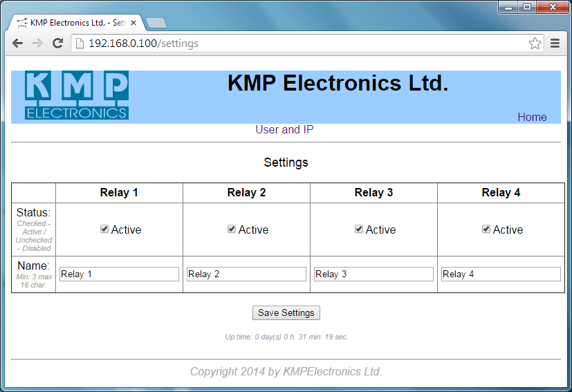
Task: Reload the page with refresh icon
Action: [57, 44]
